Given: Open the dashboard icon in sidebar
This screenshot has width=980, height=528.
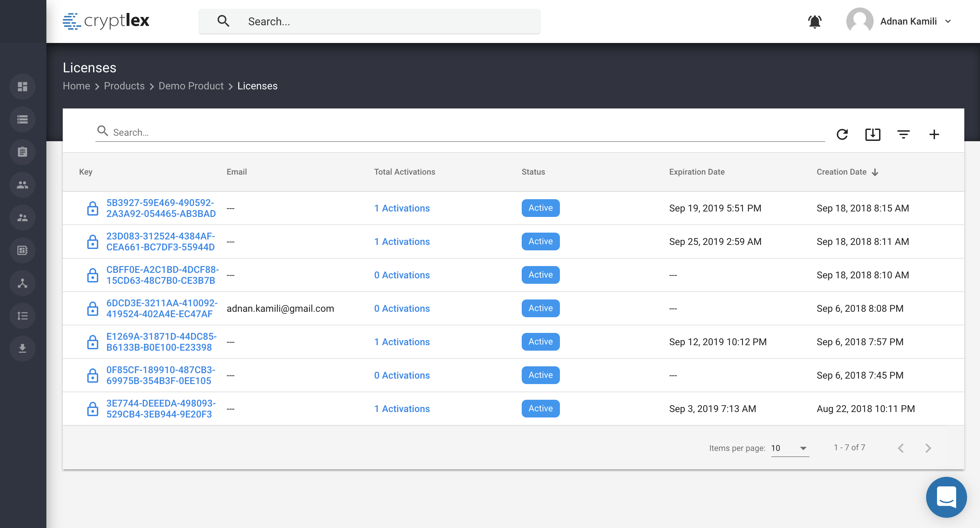Looking at the screenshot, I should (x=23, y=86).
